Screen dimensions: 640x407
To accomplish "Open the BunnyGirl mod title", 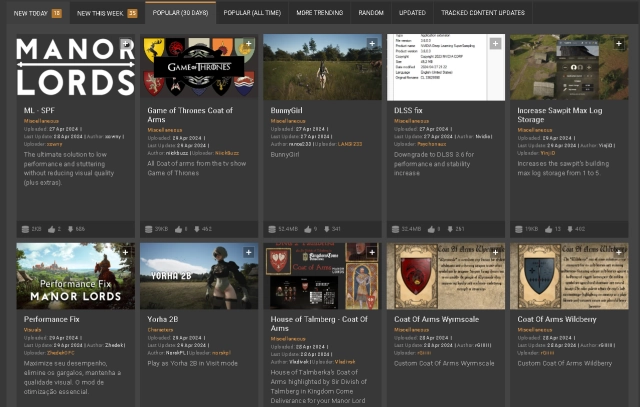I will pos(286,110).
